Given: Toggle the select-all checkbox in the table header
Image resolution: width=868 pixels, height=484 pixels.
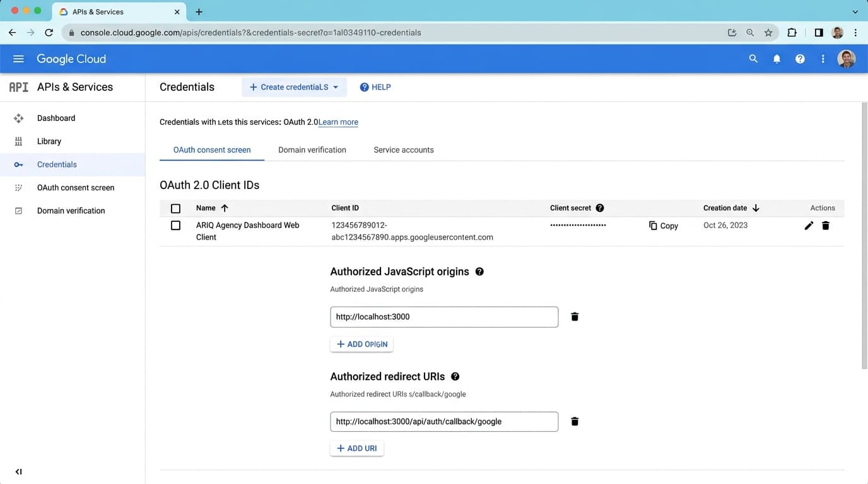Looking at the screenshot, I should (175, 208).
